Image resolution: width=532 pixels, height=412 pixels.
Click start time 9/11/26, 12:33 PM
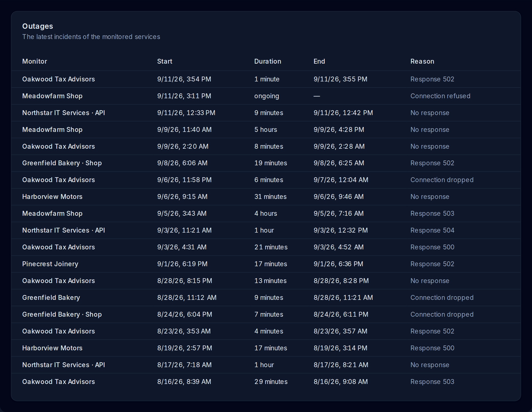(x=186, y=113)
